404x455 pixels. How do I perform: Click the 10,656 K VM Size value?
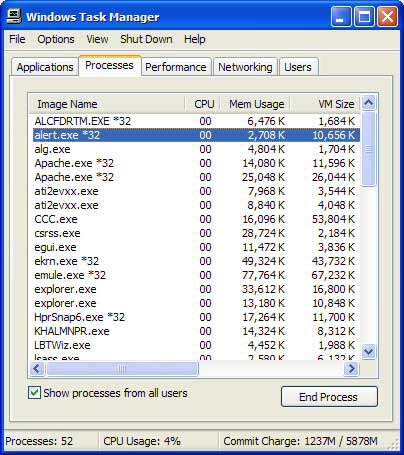(x=333, y=135)
